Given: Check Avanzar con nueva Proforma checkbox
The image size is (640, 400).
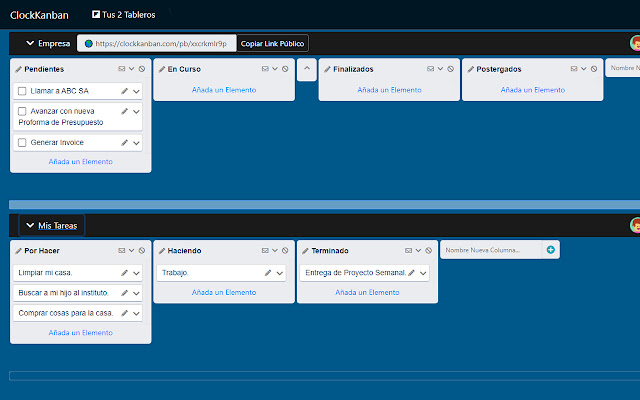Looking at the screenshot, I should pyautogui.click(x=22, y=111).
